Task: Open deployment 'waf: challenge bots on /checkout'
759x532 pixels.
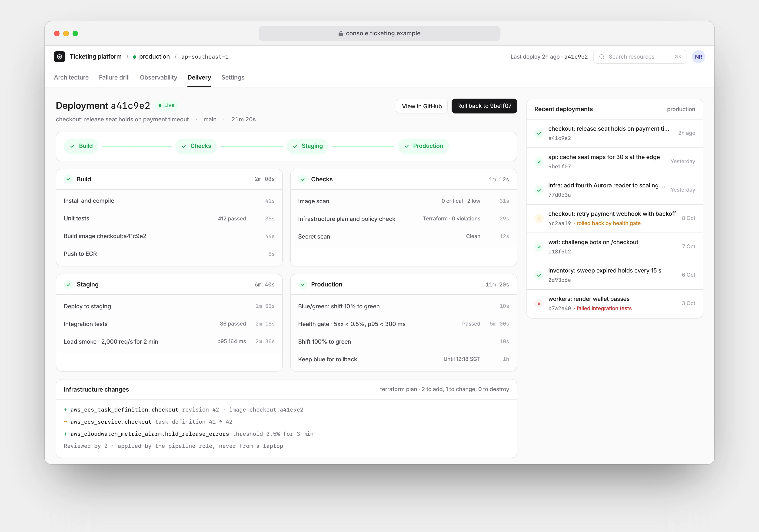Action: pos(615,247)
